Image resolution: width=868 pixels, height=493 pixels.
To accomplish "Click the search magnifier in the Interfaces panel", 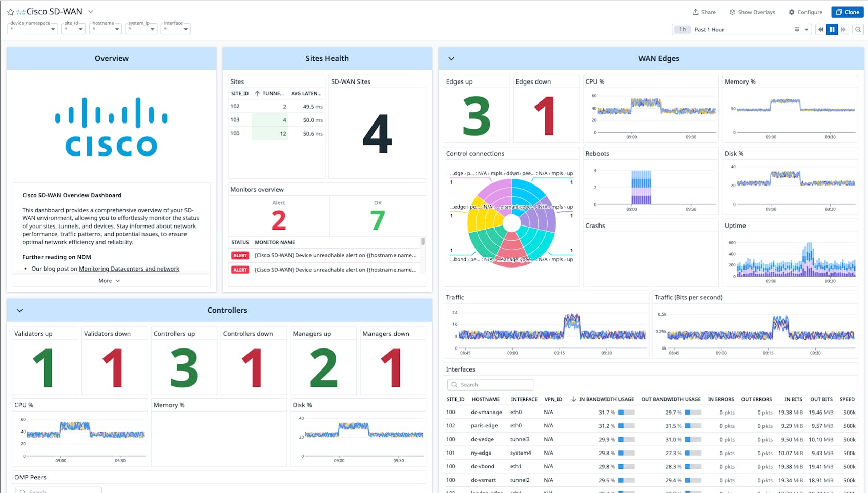I will [455, 384].
